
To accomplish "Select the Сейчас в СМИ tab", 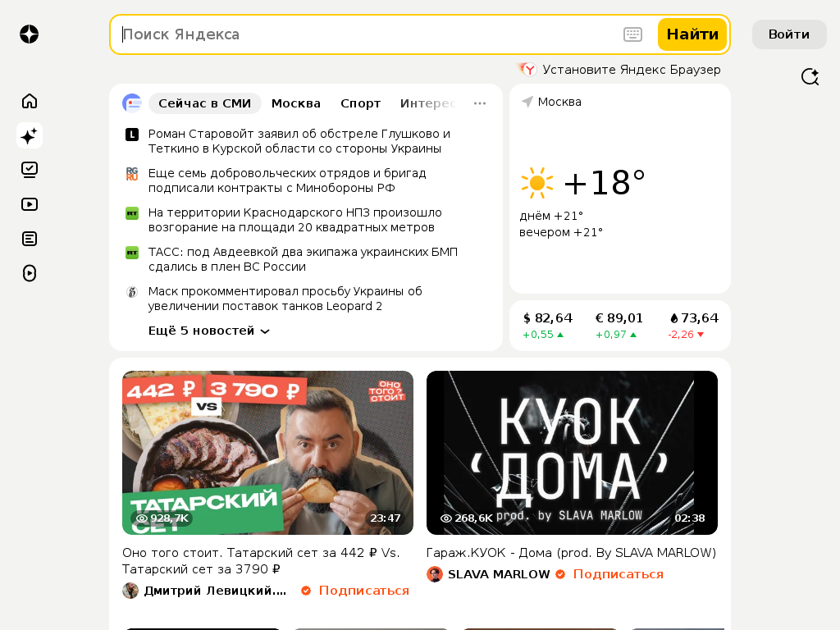I will coord(204,103).
